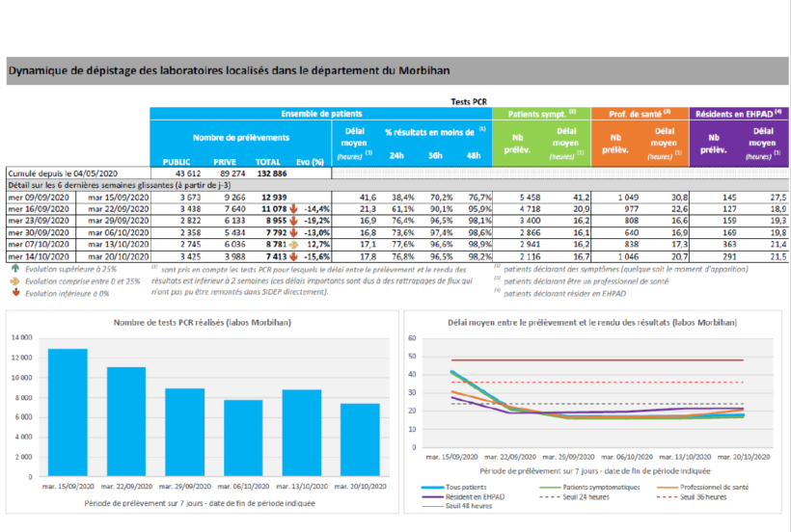
Task: Click the cumulative public value '43 612'
Action: [x=188, y=173]
